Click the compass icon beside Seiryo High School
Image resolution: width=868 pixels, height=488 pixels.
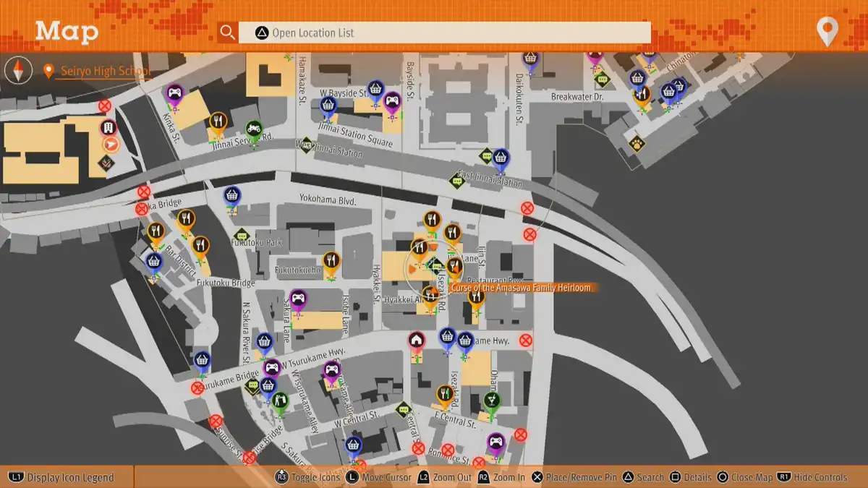(18, 70)
